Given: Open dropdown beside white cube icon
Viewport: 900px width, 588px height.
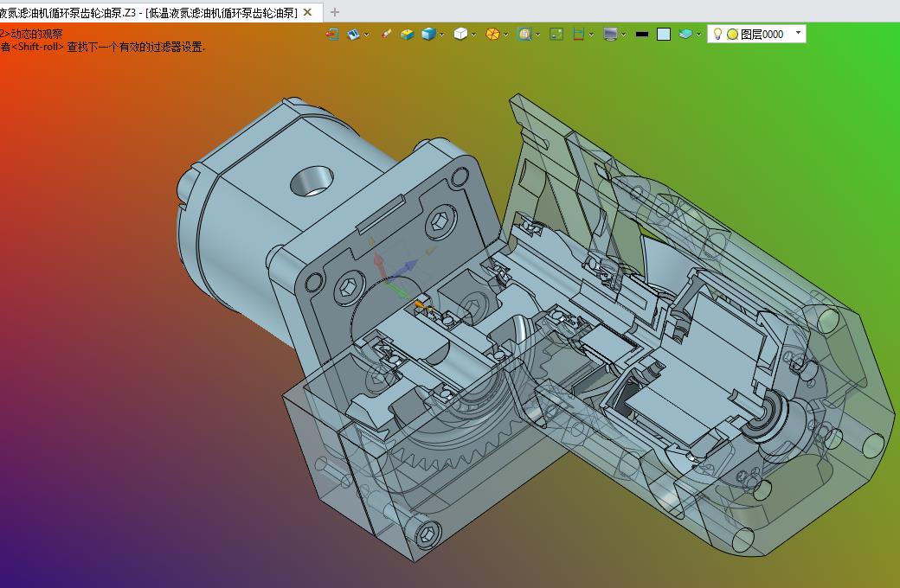Looking at the screenshot, I should coord(473,35).
